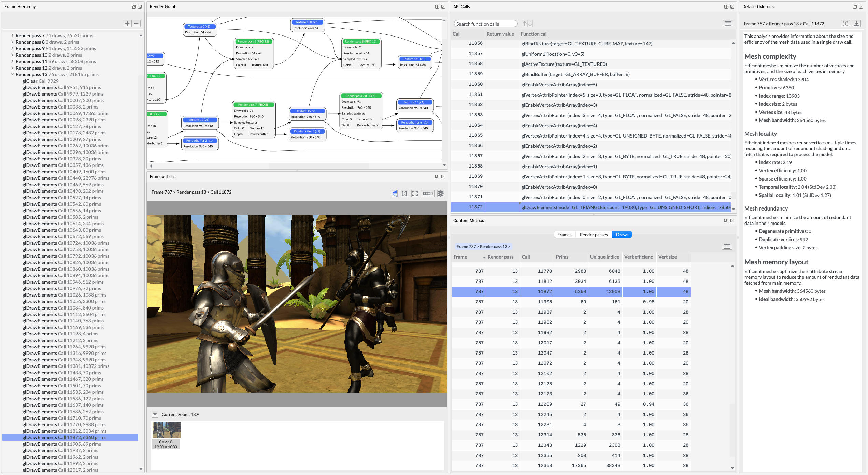Click the Search function calls input field
The height and width of the screenshot is (475, 868).
(x=486, y=24)
